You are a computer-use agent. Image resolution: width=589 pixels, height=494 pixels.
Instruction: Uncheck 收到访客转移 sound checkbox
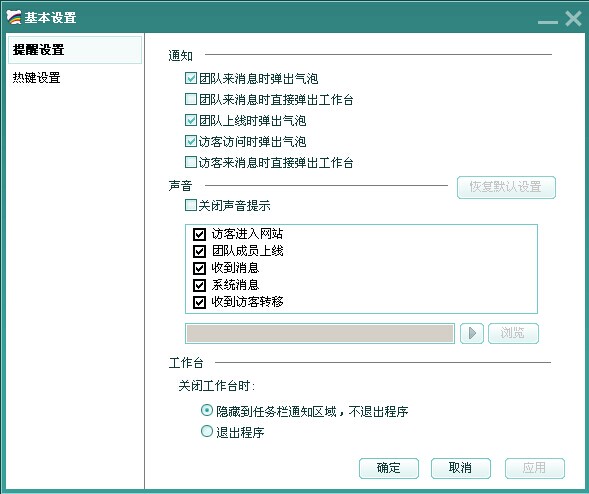(x=199, y=302)
